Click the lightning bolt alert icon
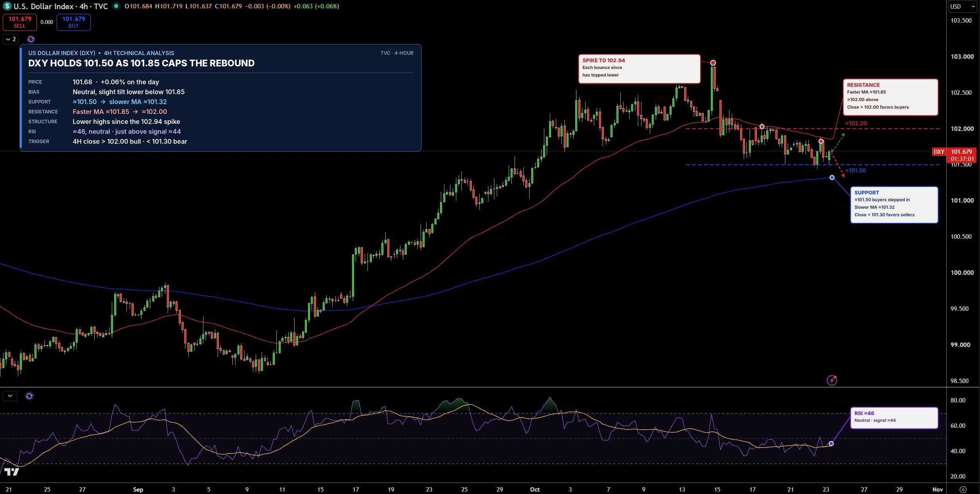The image size is (980, 494). [x=832, y=380]
